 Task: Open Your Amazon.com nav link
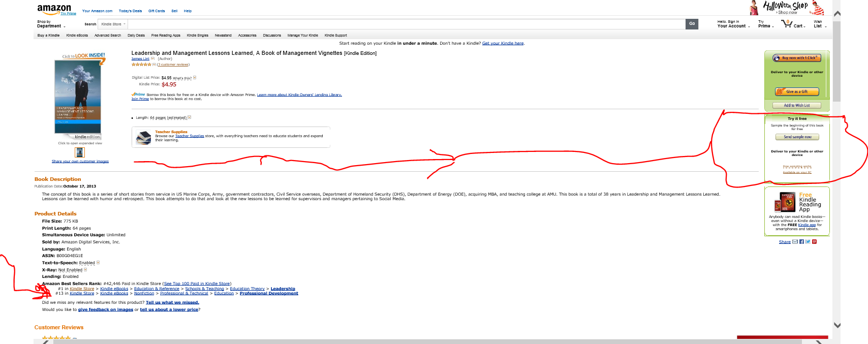97,11
